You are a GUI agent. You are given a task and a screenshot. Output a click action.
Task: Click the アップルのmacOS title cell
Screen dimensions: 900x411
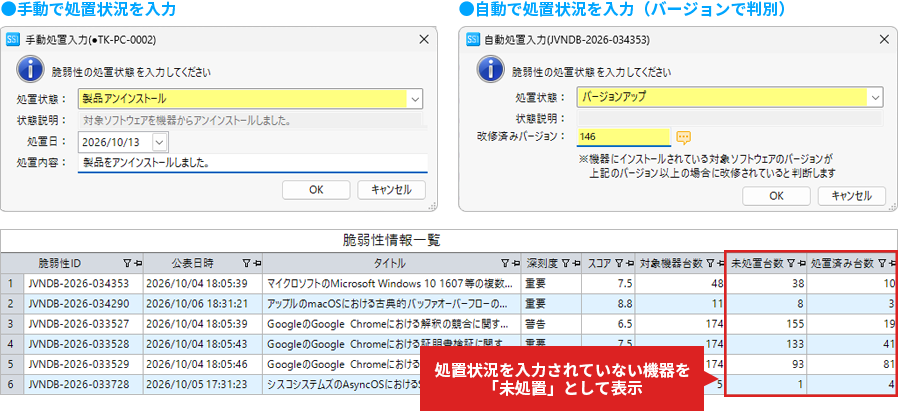coord(391,304)
